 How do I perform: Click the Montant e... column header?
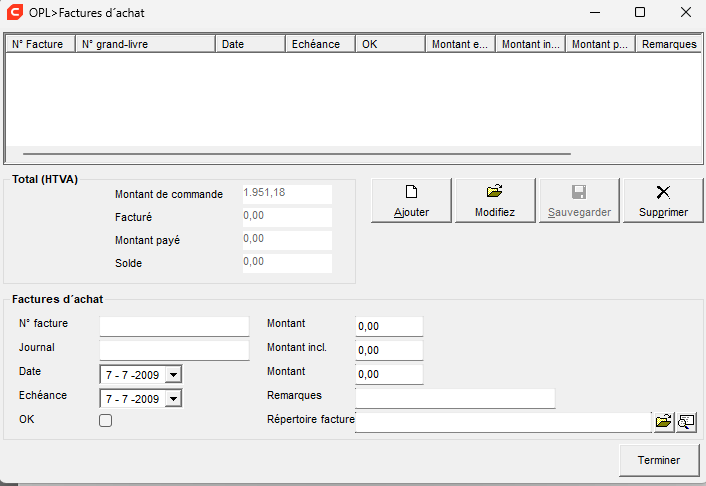tap(460, 44)
